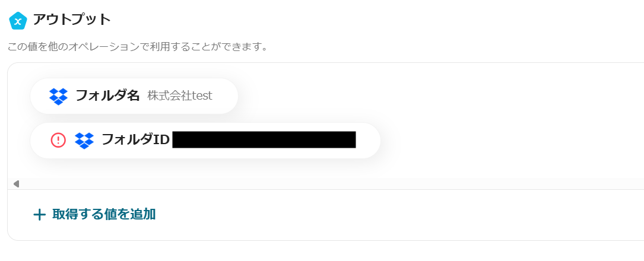The height and width of the screenshot is (261, 644).
Task: Click the blank area right of the フォルダID chip
Action: tap(511, 141)
